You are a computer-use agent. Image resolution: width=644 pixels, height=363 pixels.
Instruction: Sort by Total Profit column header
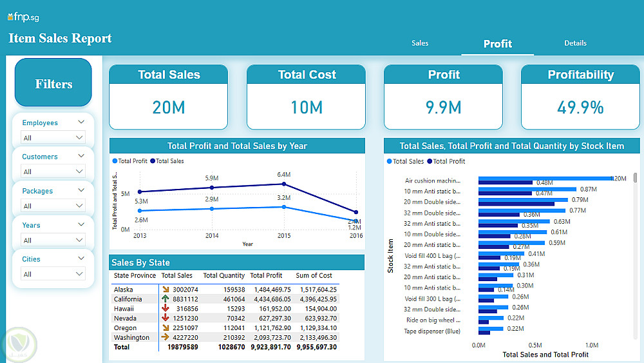266,275
